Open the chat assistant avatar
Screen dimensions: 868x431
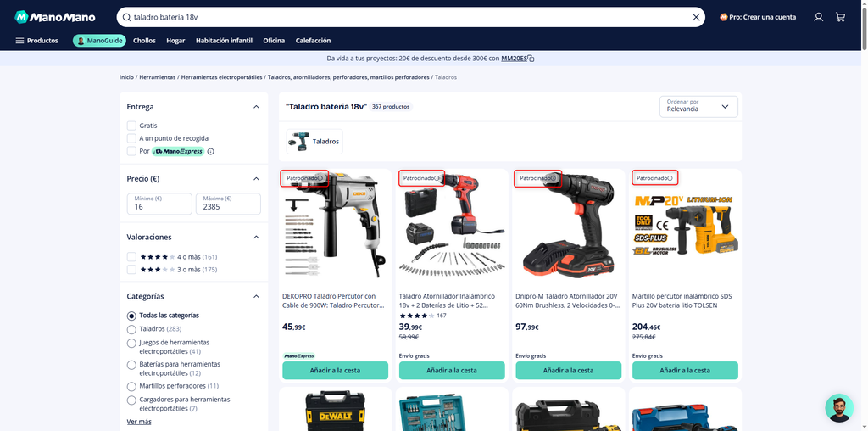[838, 408]
